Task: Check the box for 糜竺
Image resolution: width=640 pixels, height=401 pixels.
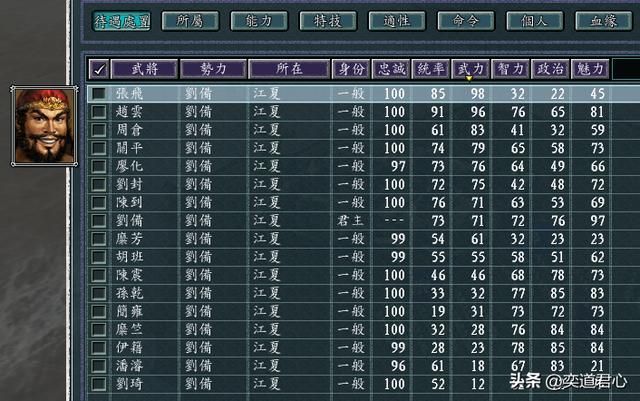Action: 99,330
